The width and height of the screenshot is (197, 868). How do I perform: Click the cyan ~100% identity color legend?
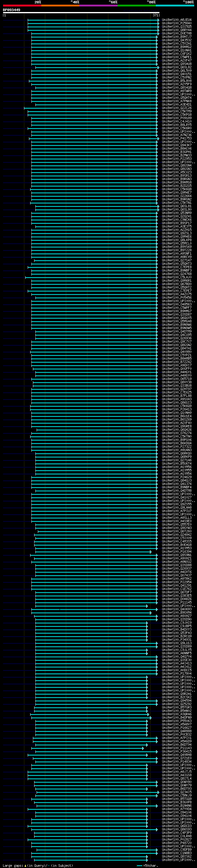point(175,6)
